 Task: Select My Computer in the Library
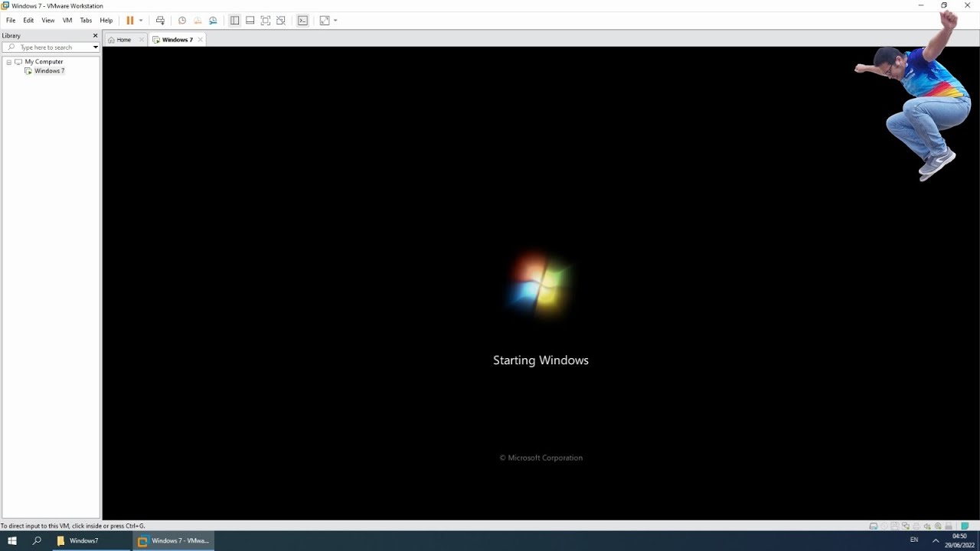click(x=44, y=62)
